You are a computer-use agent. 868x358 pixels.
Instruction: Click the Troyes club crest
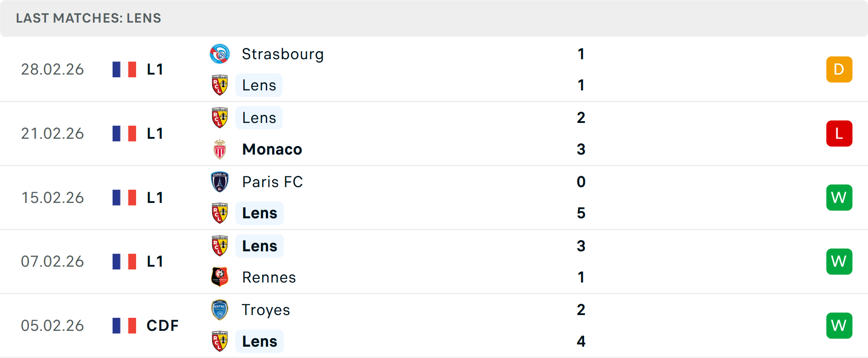point(220,310)
